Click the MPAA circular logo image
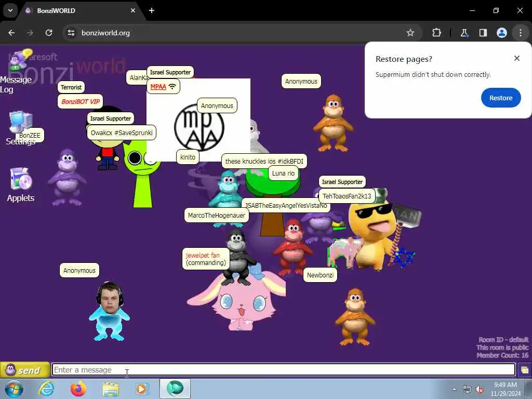The width and height of the screenshot is (532, 399). [199, 128]
